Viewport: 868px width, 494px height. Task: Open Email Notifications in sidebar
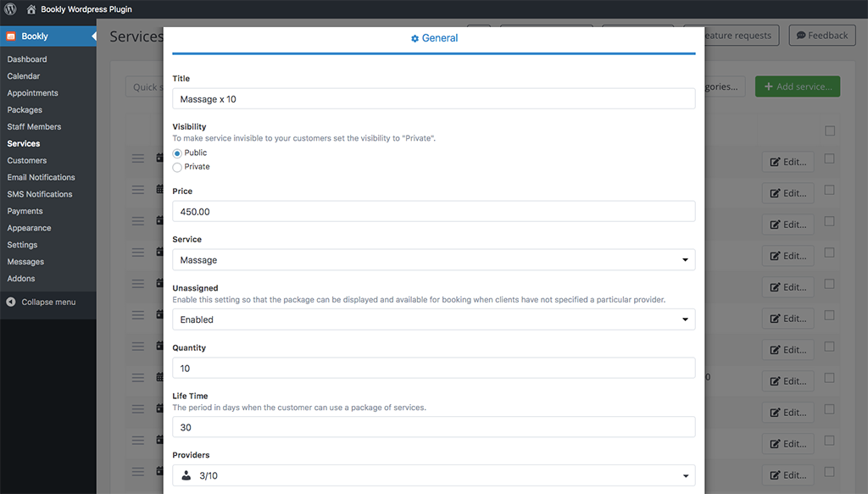tap(41, 177)
